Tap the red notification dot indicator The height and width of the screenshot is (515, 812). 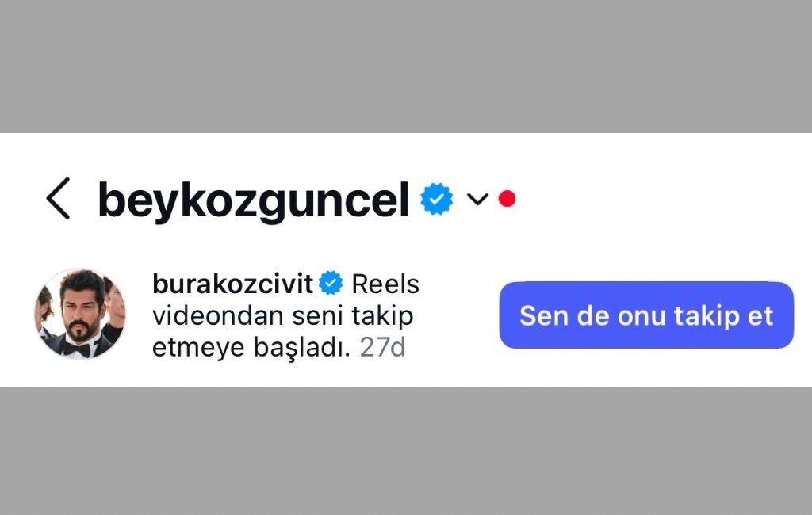[507, 199]
